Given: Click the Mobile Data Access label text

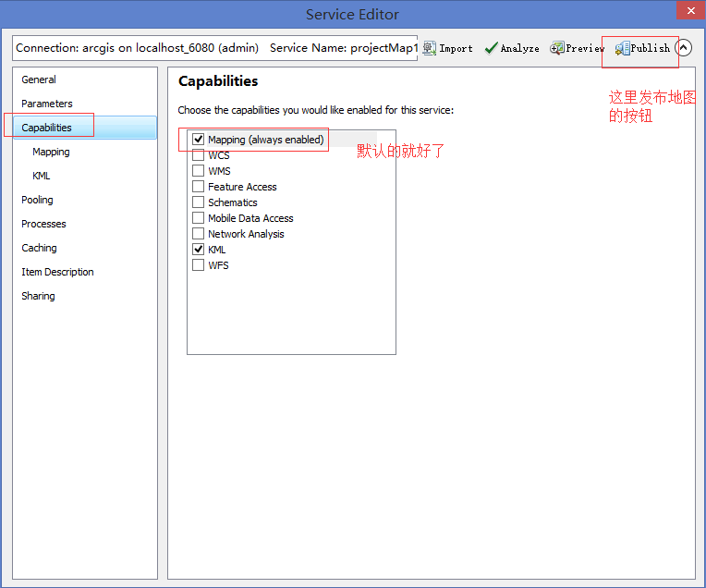Looking at the screenshot, I should click(x=250, y=218).
